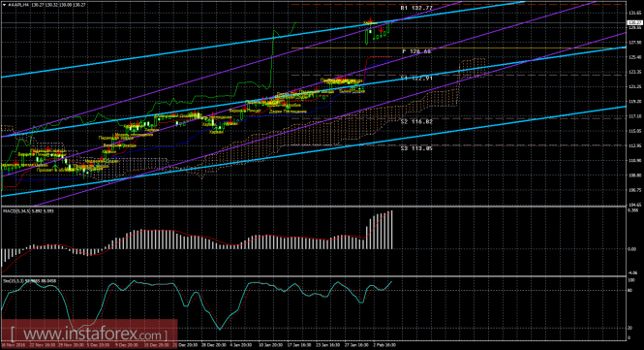Expand the #AAPLH4 chart dropdown triangle
The image size is (644, 350).
pyautogui.click(x=5, y=5)
